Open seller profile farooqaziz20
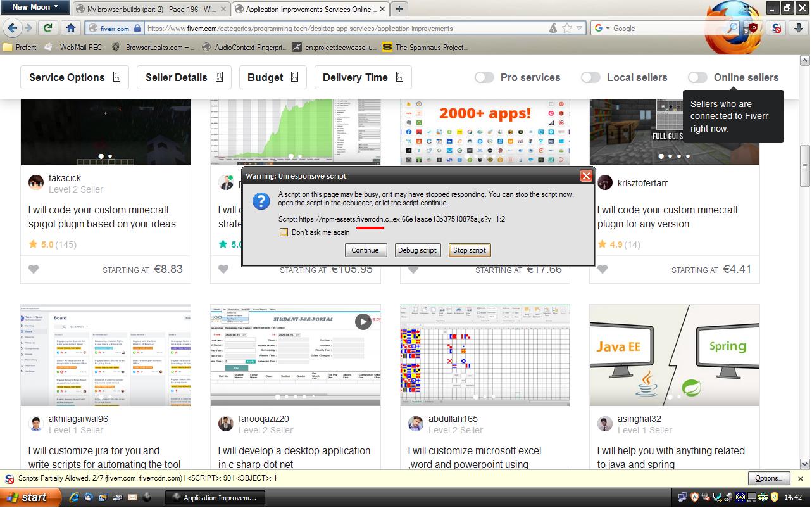 (x=263, y=419)
